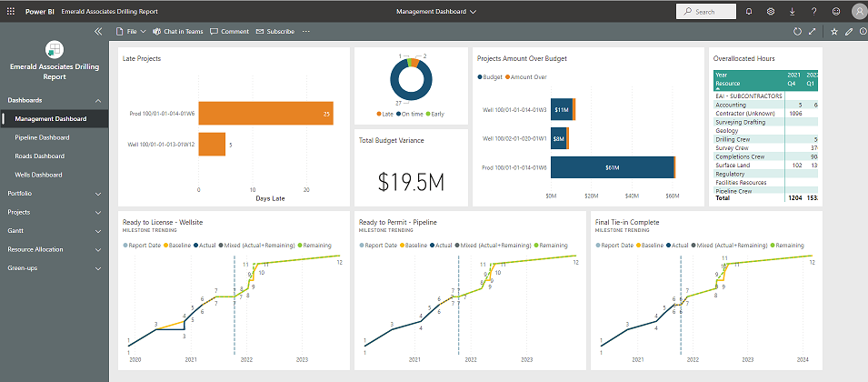Favorite this dashboard with the star icon
Screen dimensions: 868x382
point(834,31)
